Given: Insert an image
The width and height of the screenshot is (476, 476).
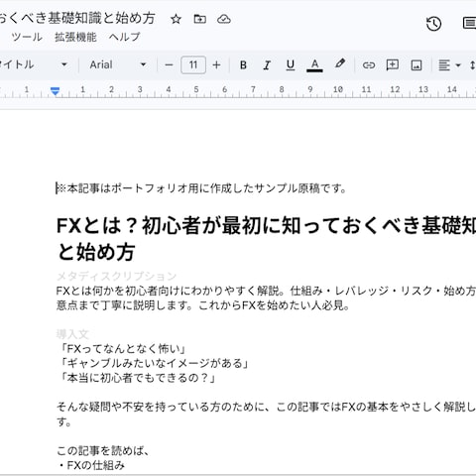Looking at the screenshot, I should [x=416, y=65].
